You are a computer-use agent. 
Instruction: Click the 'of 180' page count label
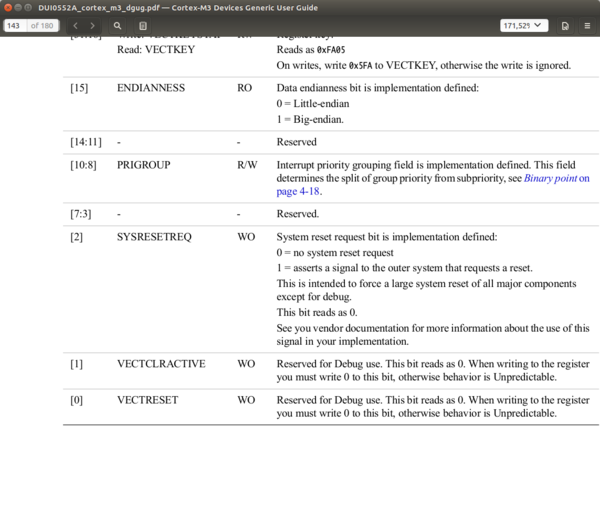tap(42, 26)
